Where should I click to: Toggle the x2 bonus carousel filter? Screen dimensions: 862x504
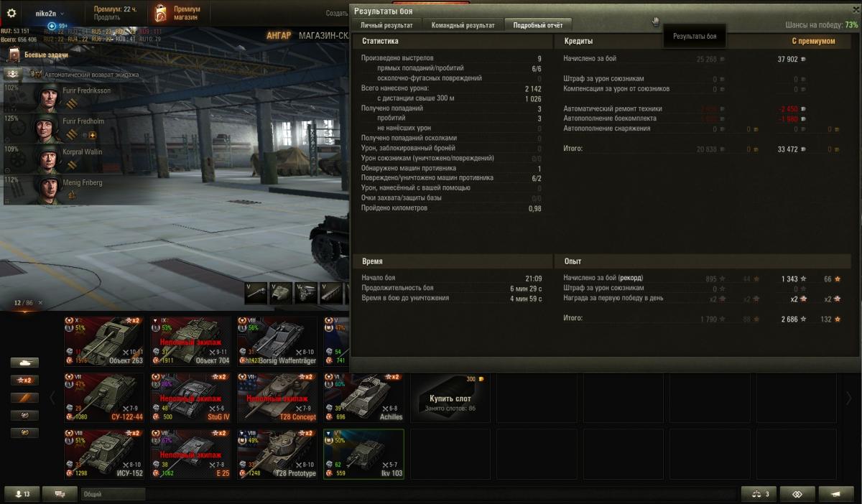pos(24,380)
